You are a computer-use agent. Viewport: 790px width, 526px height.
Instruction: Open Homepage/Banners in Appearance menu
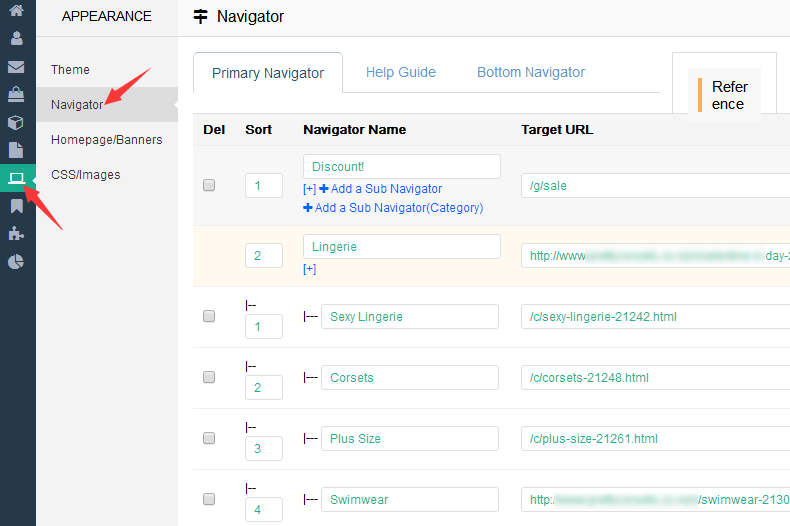point(106,139)
